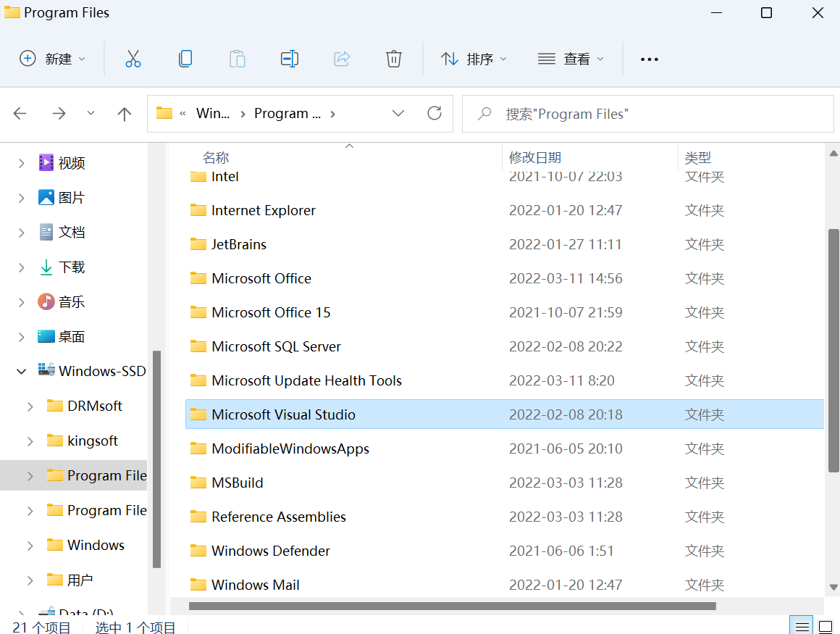This screenshot has width=840, height=634.
Task: Click the search magnifier icon
Action: coord(484,114)
